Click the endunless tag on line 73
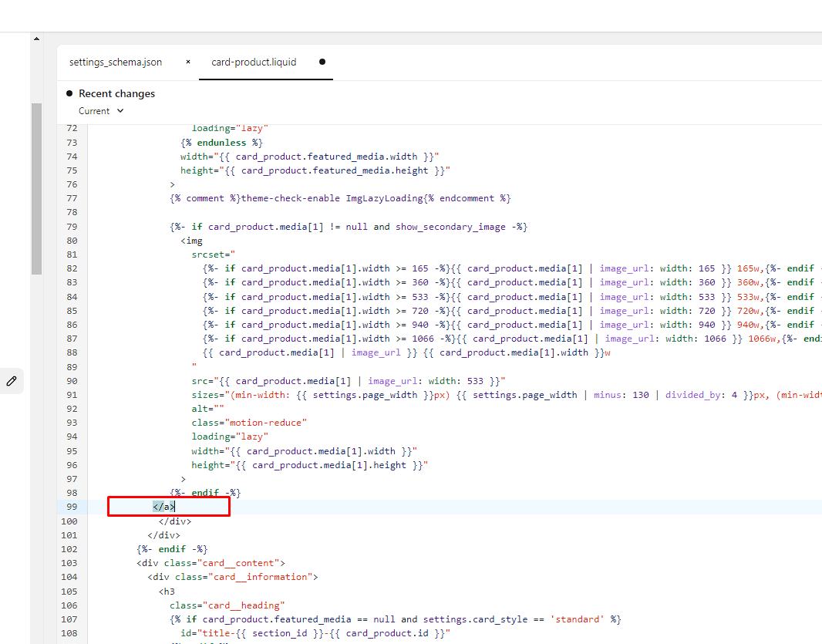Screen dimensions: 822x644 222,143
